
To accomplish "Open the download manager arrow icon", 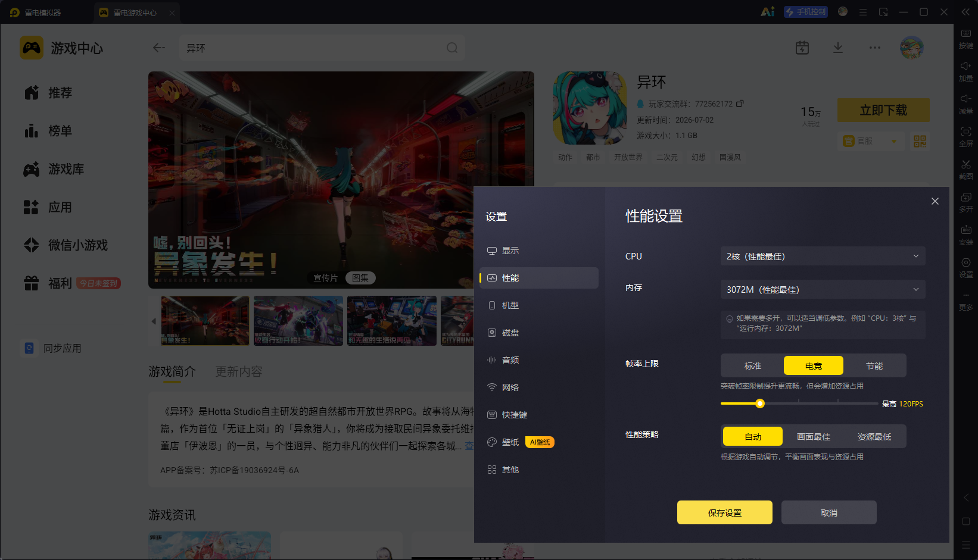I will point(838,48).
